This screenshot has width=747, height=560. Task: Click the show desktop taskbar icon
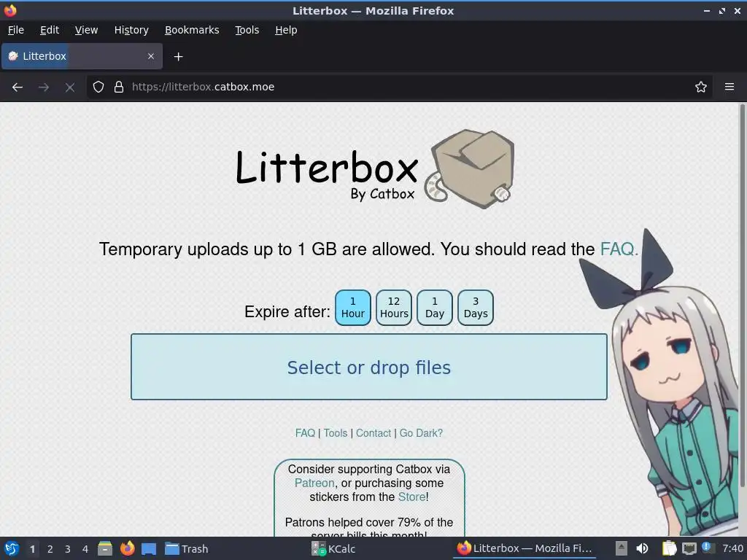[149, 548]
